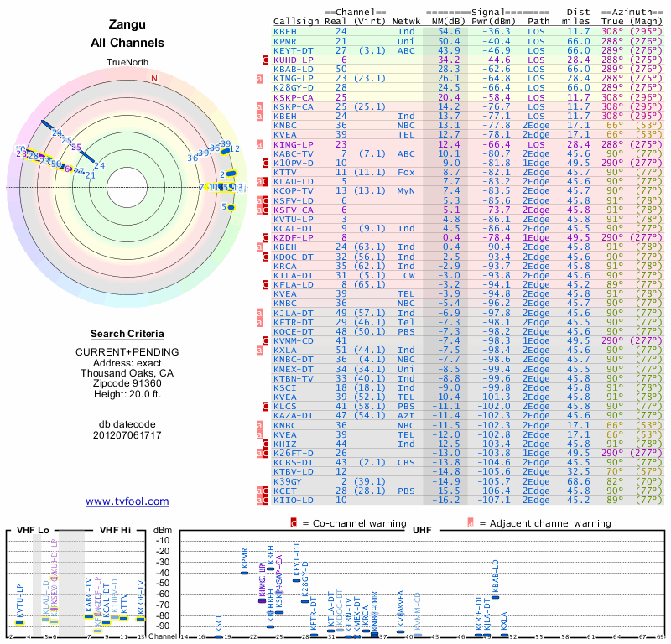Click the KVTU-LP marker in VHF Lo chart
The image size is (671, 644).
[x=19, y=622]
